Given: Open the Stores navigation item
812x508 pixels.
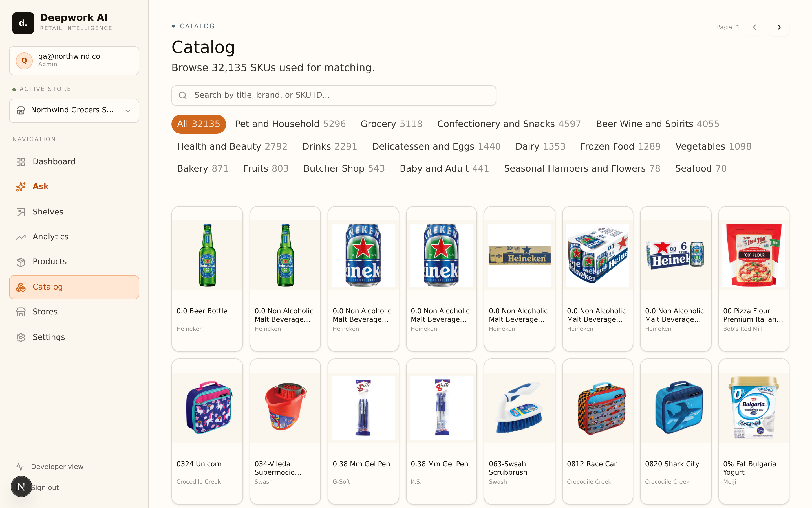Looking at the screenshot, I should point(74,312).
